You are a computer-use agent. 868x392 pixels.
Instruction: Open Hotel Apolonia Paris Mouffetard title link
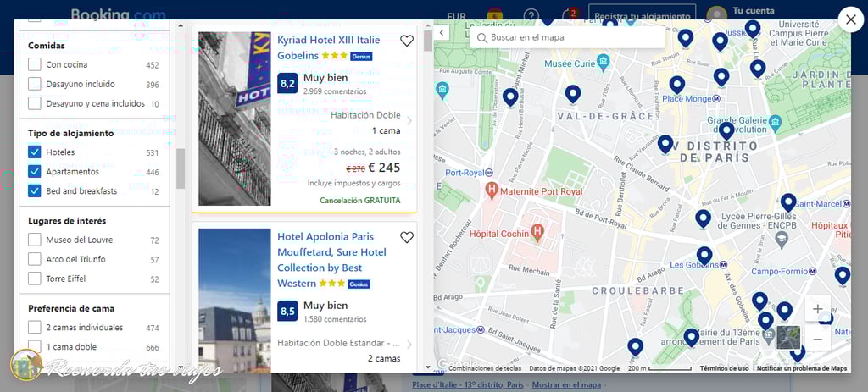pyautogui.click(x=331, y=260)
